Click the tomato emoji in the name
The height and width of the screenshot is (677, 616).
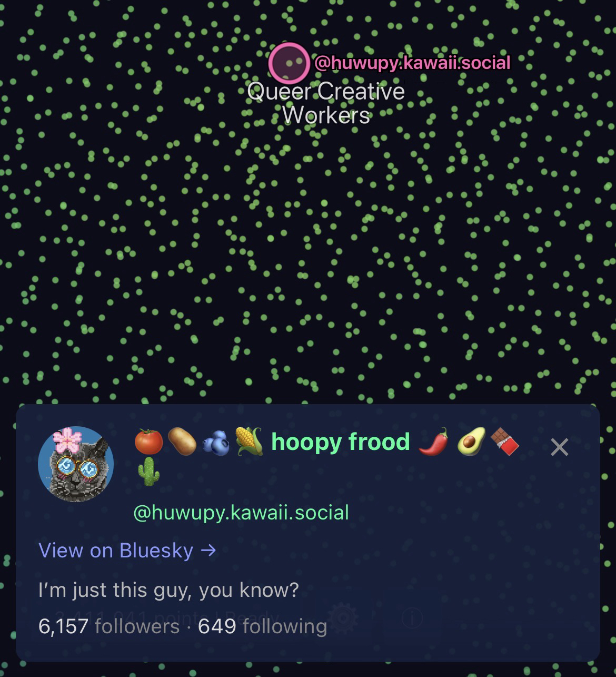(x=148, y=441)
